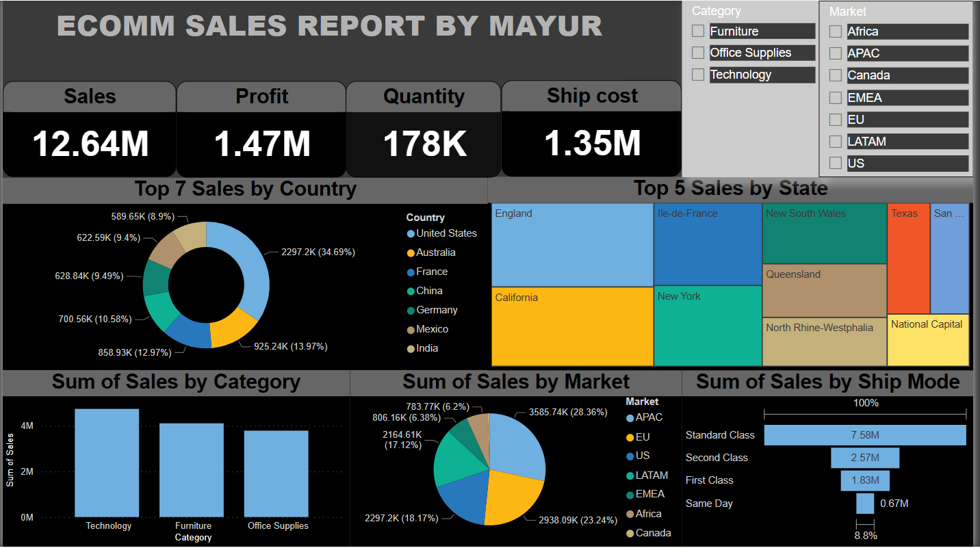Select the California treemap block

click(x=572, y=326)
